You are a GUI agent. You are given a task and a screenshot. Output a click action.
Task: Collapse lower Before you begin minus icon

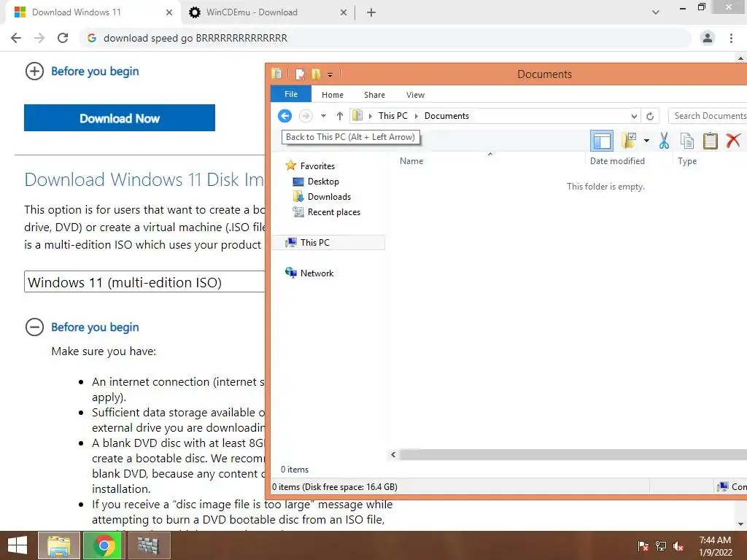pyautogui.click(x=34, y=327)
